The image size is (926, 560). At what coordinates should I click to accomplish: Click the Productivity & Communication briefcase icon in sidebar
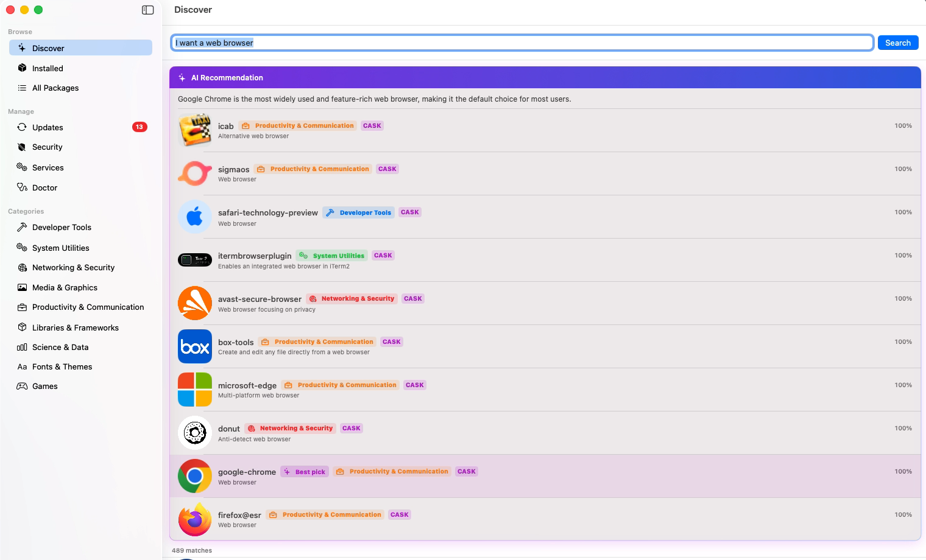(22, 307)
